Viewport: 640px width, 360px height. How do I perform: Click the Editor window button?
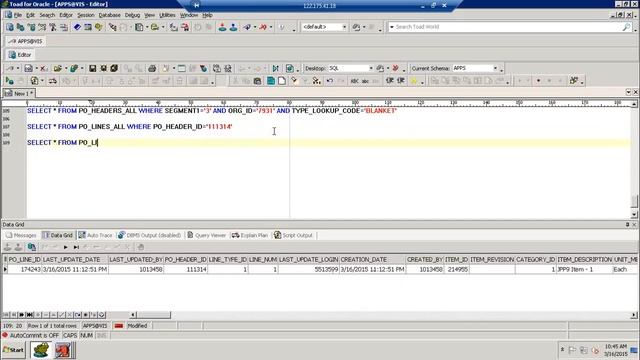click(20, 55)
